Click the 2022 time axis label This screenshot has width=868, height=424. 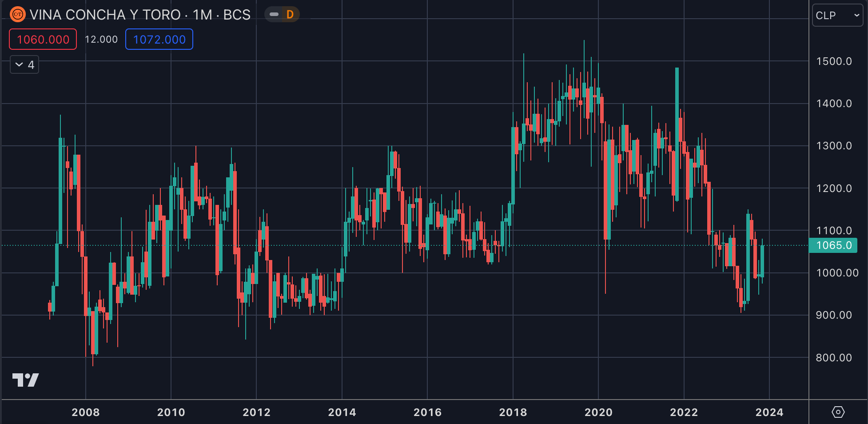(x=684, y=412)
